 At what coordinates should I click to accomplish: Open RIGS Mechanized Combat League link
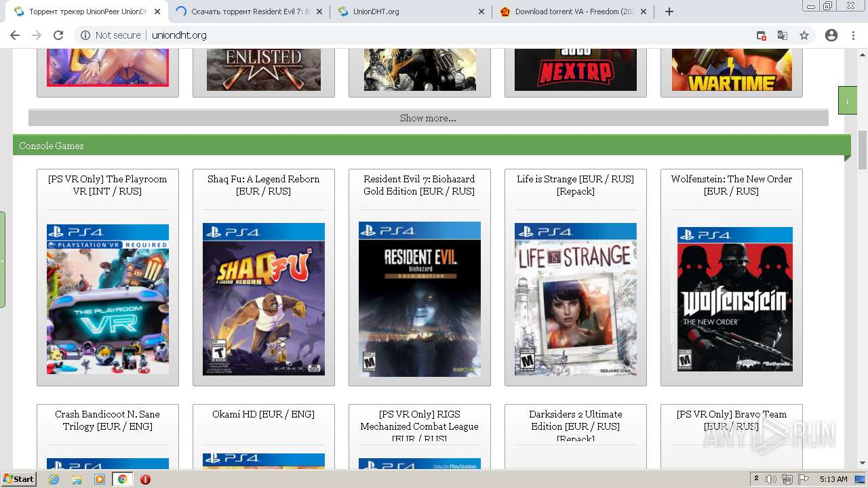(419, 426)
